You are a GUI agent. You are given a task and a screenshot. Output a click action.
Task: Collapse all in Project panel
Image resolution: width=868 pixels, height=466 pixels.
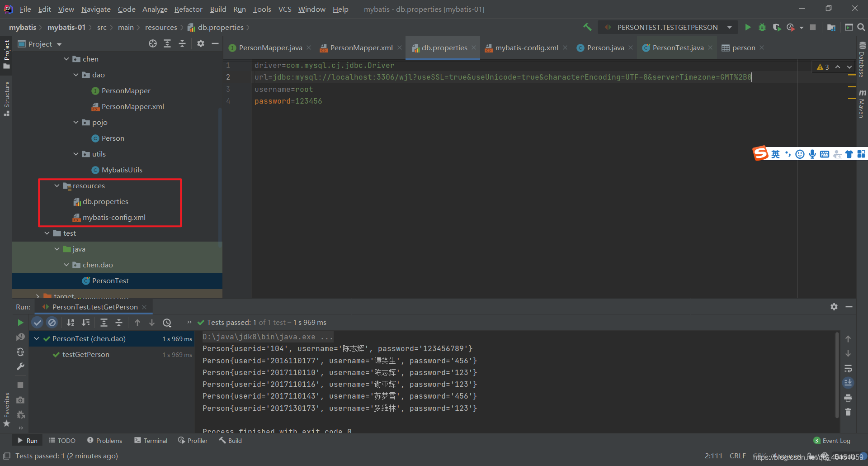pos(182,43)
